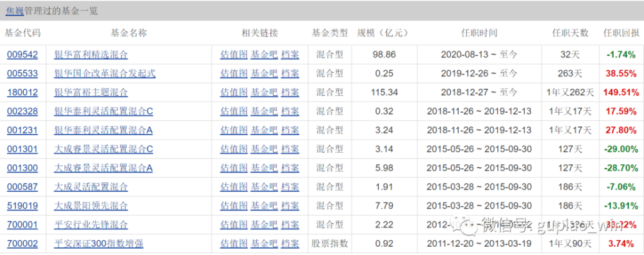Open 基金吧 for 银华富裕主题混合
This screenshot has width=644, height=255.
(x=264, y=92)
